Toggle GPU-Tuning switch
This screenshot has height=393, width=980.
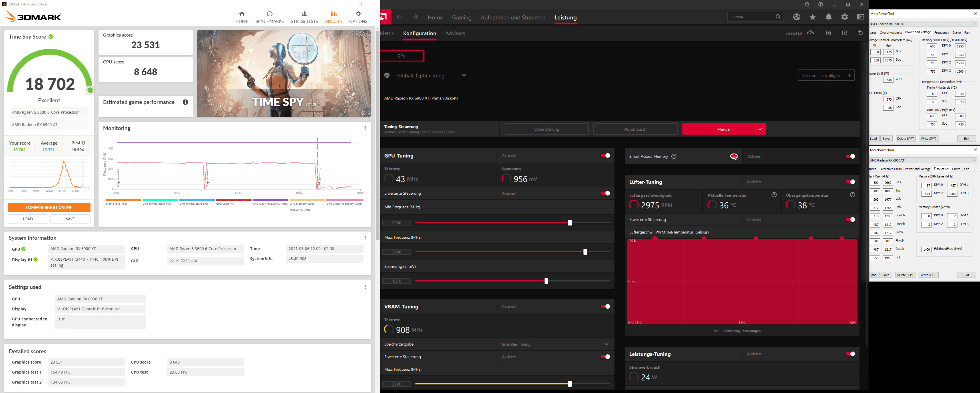605,155
